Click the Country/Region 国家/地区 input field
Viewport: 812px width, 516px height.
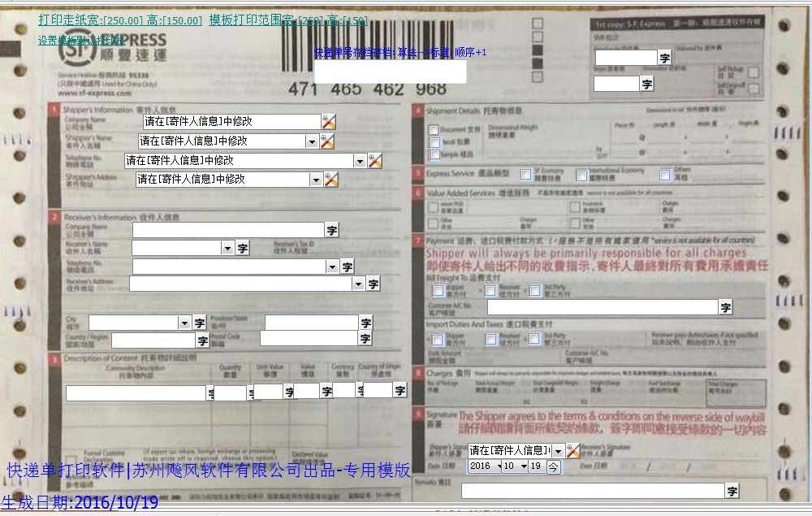click(x=153, y=340)
